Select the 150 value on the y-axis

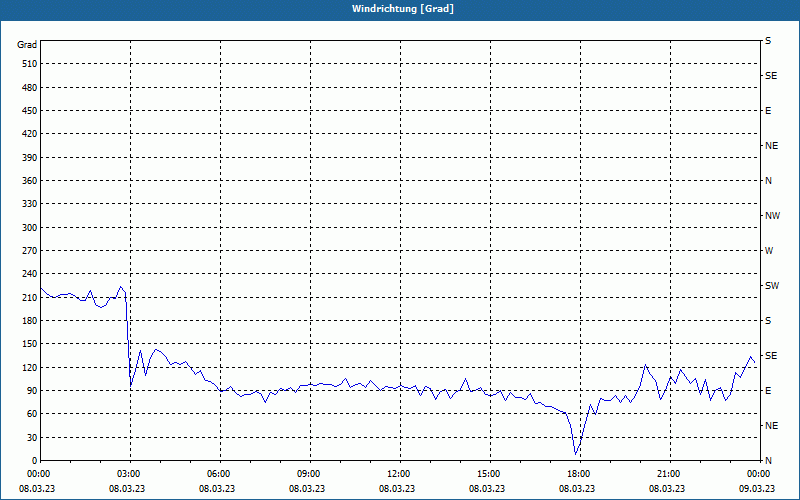click(x=30, y=344)
